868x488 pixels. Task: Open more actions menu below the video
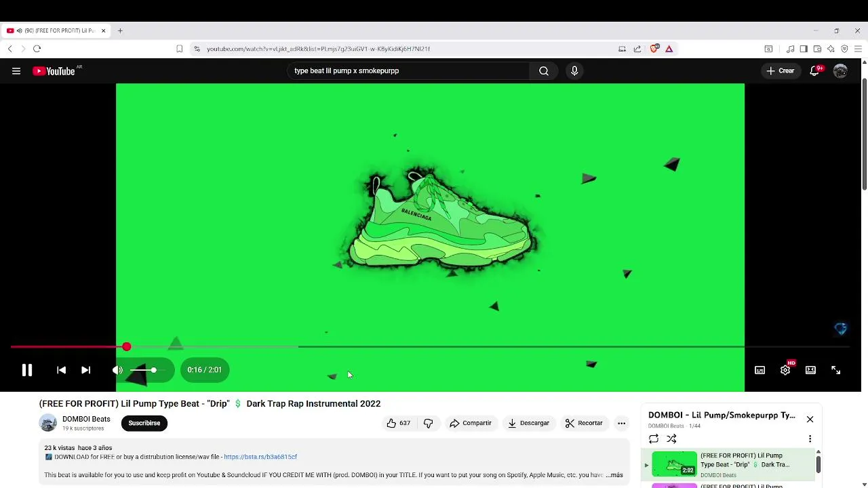coord(621,423)
